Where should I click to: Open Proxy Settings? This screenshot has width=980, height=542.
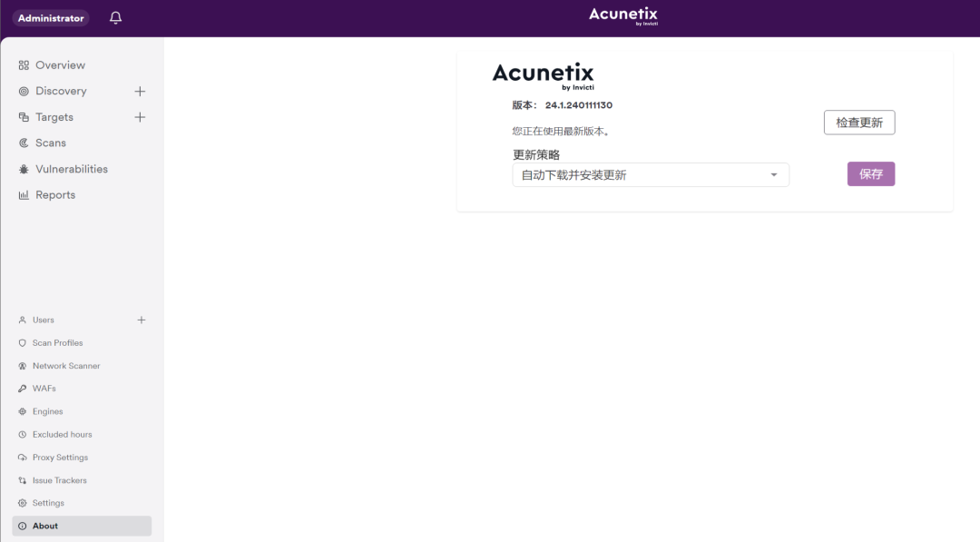point(60,458)
